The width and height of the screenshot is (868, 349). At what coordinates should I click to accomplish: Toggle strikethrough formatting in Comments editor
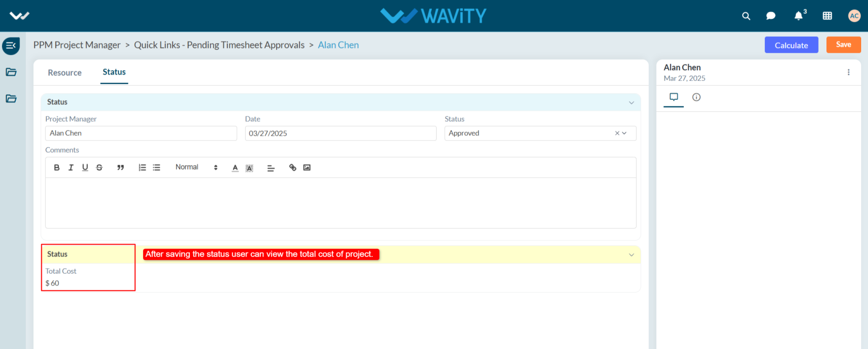click(99, 168)
